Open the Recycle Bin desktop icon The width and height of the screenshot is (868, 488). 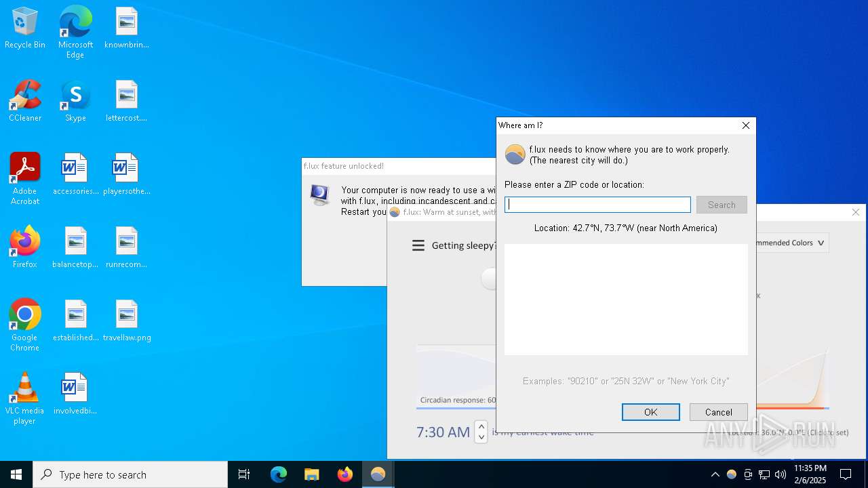(25, 28)
